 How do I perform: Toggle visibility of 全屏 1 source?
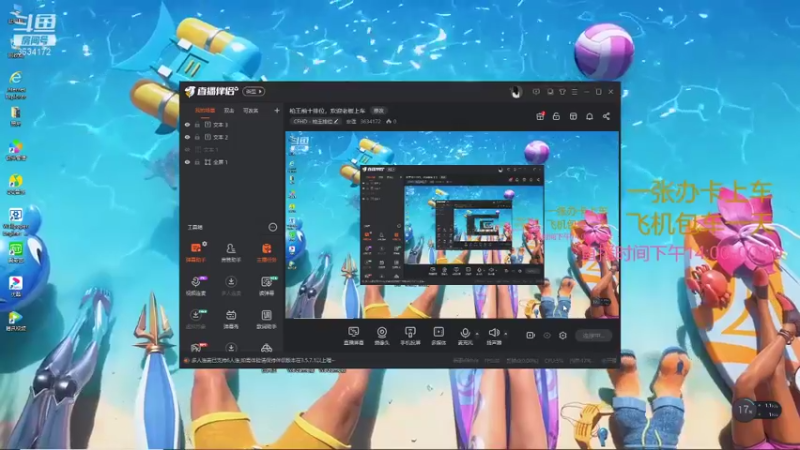click(x=187, y=162)
